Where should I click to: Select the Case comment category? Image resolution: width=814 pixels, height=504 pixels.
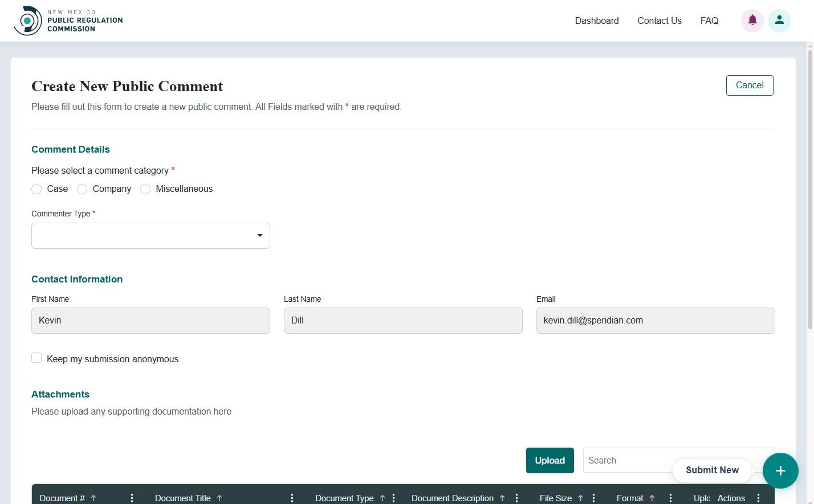(x=36, y=189)
